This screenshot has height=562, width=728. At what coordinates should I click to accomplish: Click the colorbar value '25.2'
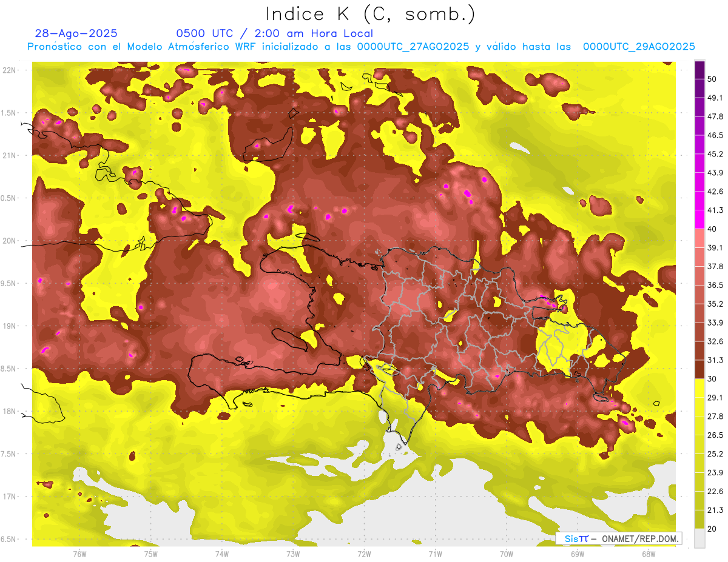[715, 454]
